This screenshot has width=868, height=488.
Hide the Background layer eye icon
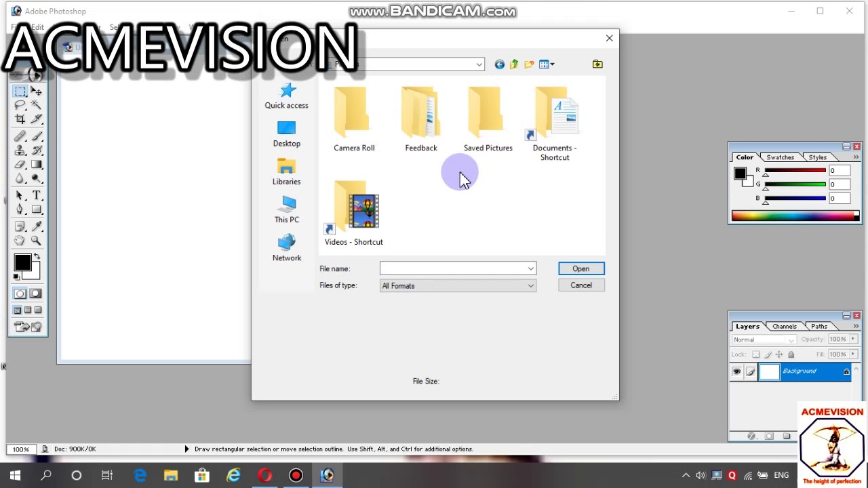tap(736, 371)
